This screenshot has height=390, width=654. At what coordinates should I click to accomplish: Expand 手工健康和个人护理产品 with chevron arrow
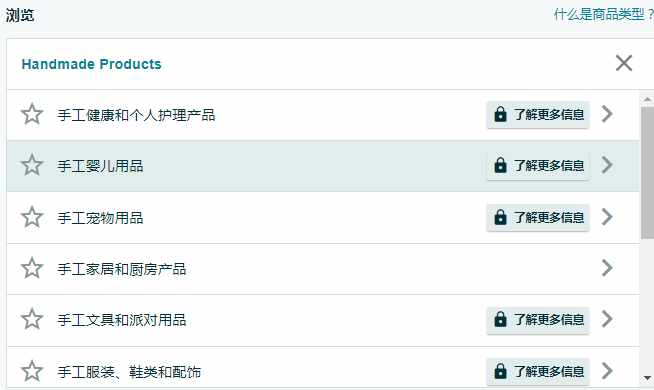coord(607,114)
